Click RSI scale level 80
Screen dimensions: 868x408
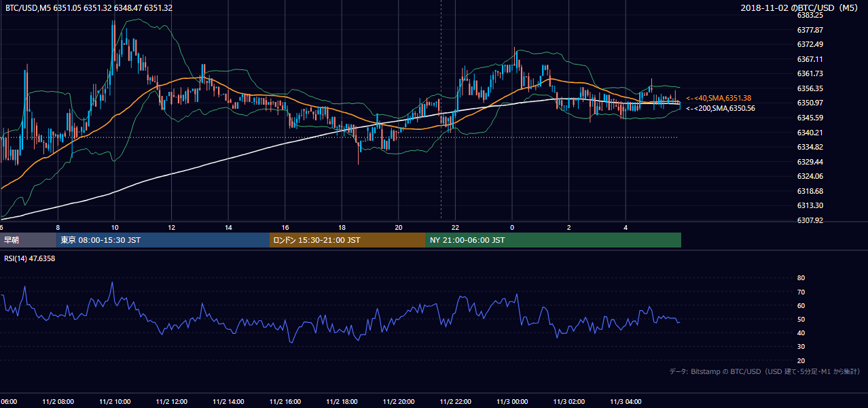point(801,278)
